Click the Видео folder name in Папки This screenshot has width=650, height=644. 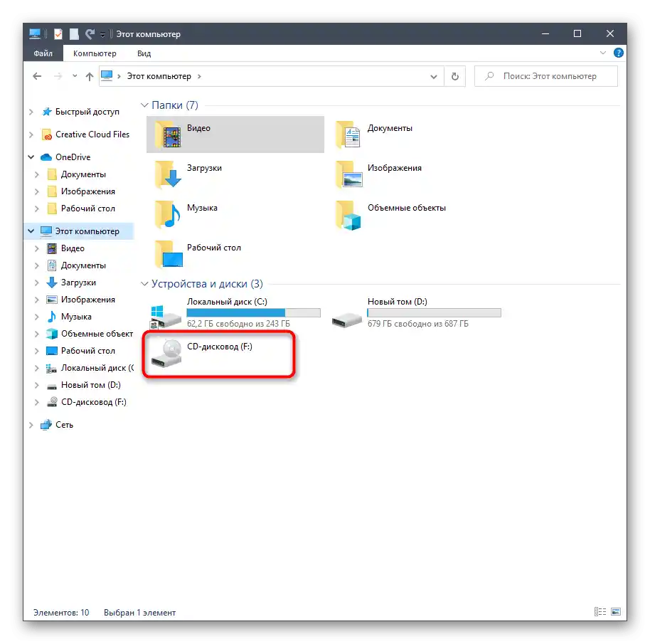(x=198, y=128)
